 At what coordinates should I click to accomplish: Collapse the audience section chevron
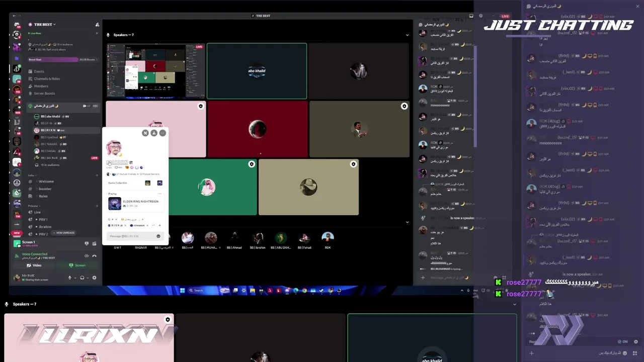(407, 222)
